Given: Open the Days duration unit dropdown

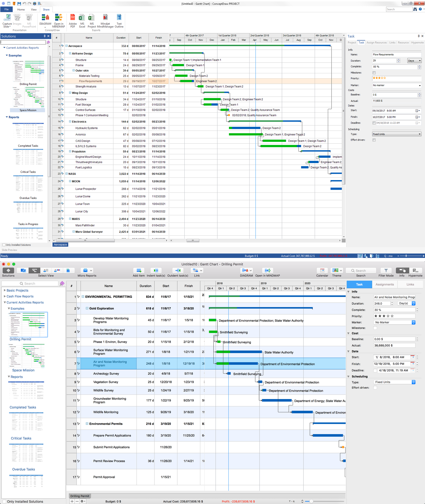Looking at the screenshot, I should click(x=414, y=61).
